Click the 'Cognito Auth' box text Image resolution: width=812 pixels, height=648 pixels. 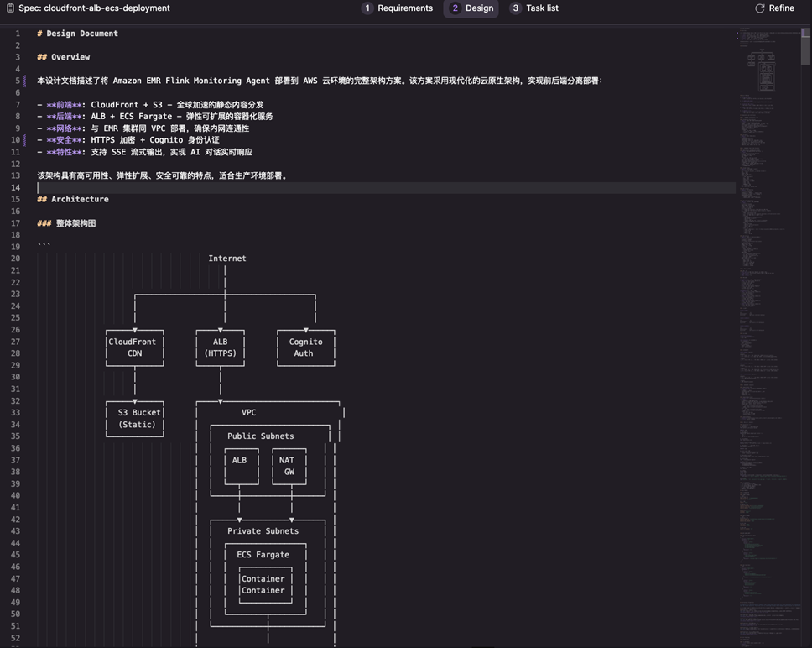click(x=305, y=348)
